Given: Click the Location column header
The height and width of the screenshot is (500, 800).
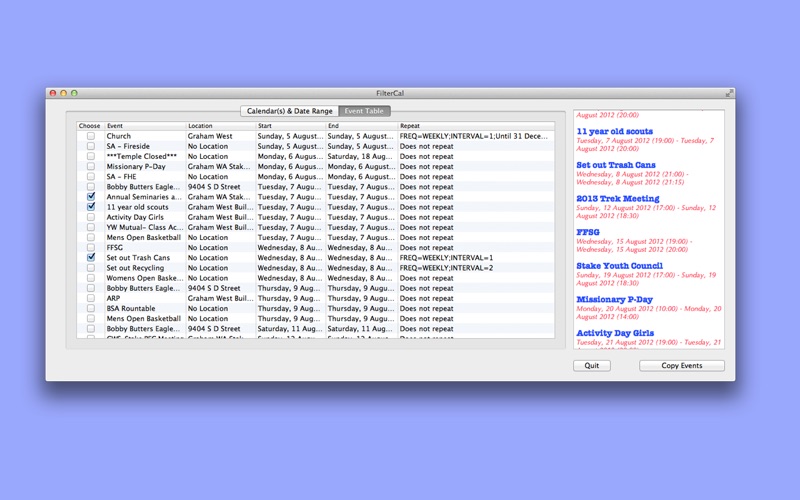Looking at the screenshot, I should (220, 126).
